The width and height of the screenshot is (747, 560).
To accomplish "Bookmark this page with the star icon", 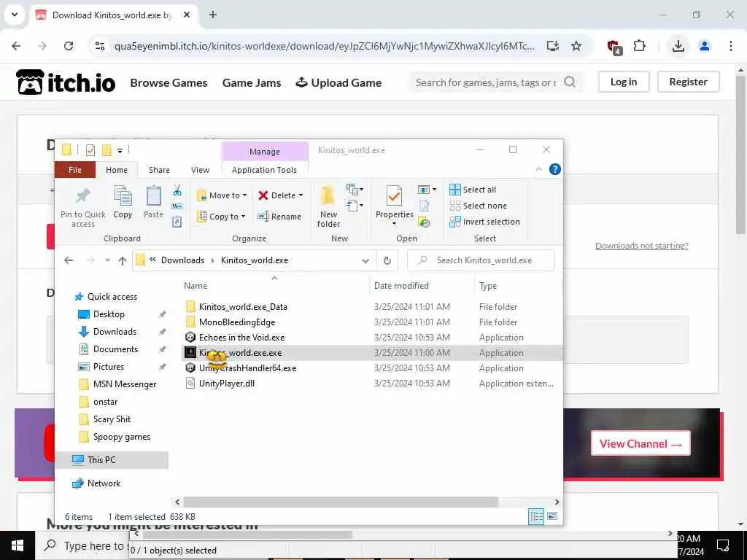I will (576, 46).
